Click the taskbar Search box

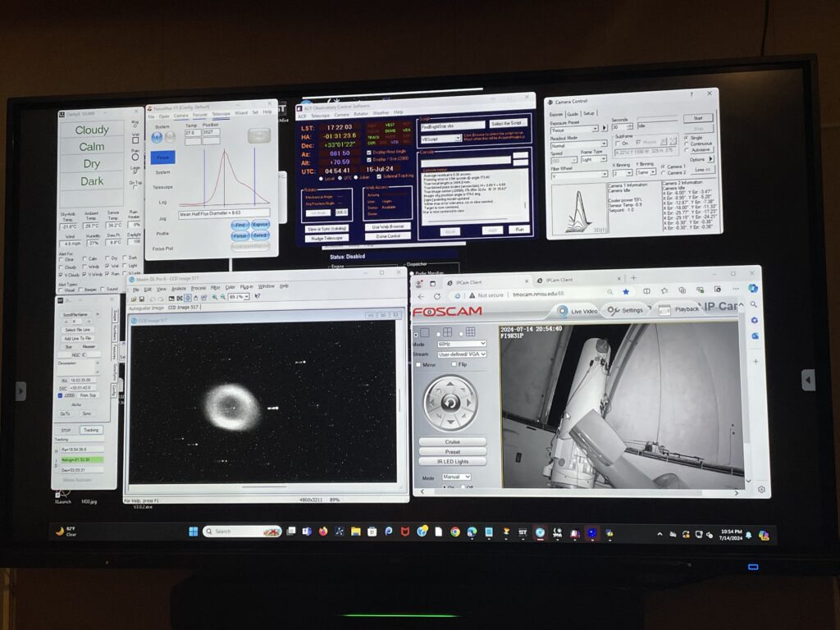242,532
